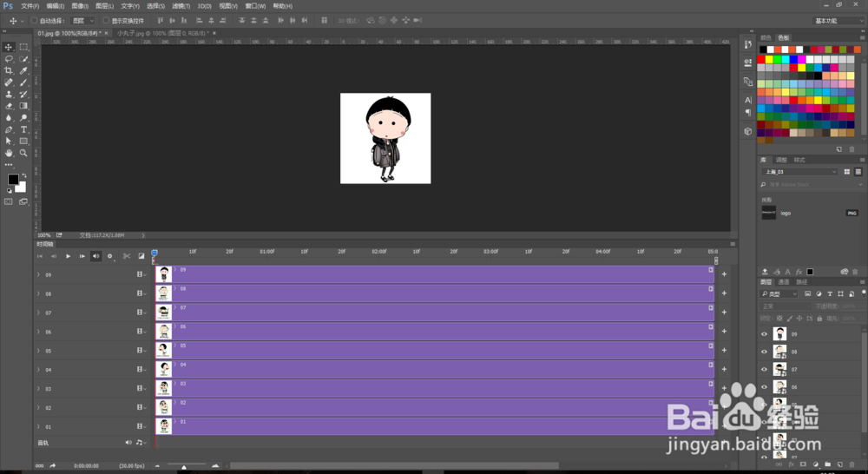Open workspace switcher dropdown 基本功能

(838, 21)
